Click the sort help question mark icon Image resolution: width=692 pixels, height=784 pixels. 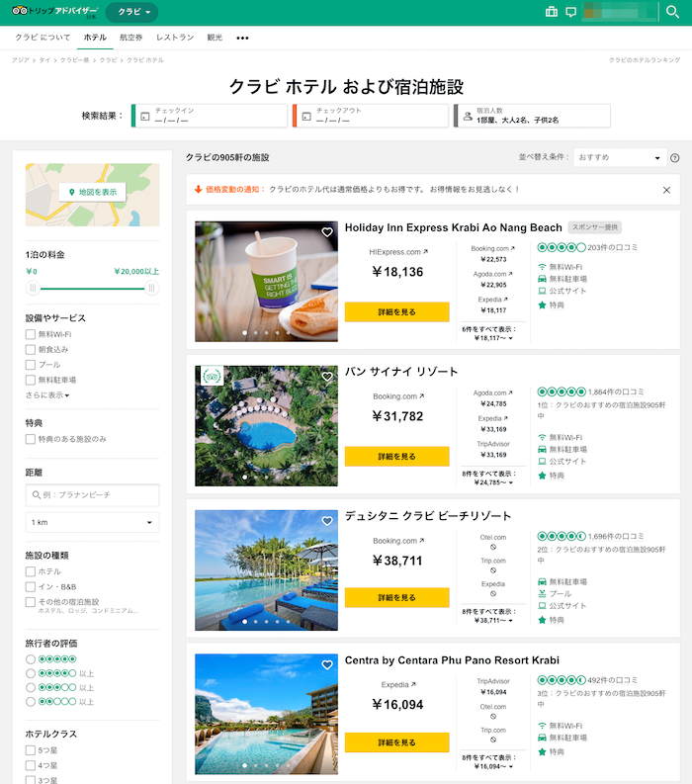[x=674, y=158]
